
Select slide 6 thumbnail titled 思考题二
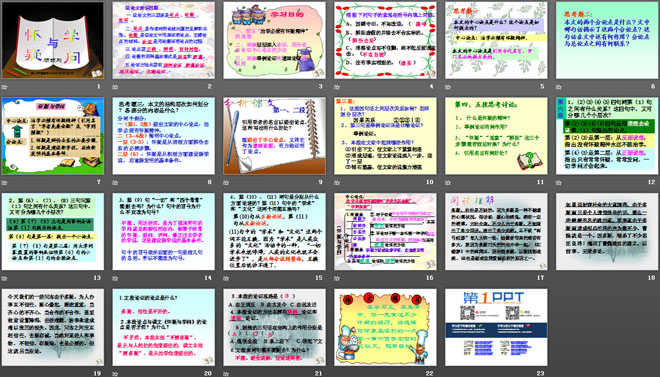607,40
